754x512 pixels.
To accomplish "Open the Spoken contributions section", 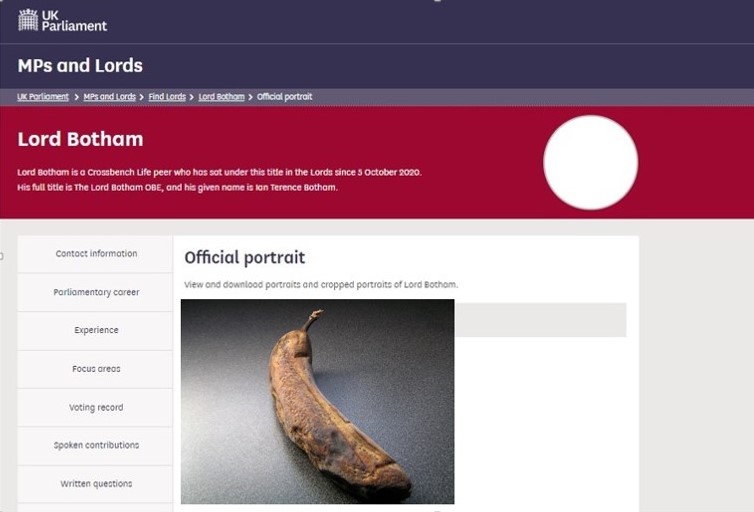I will pos(96,445).
